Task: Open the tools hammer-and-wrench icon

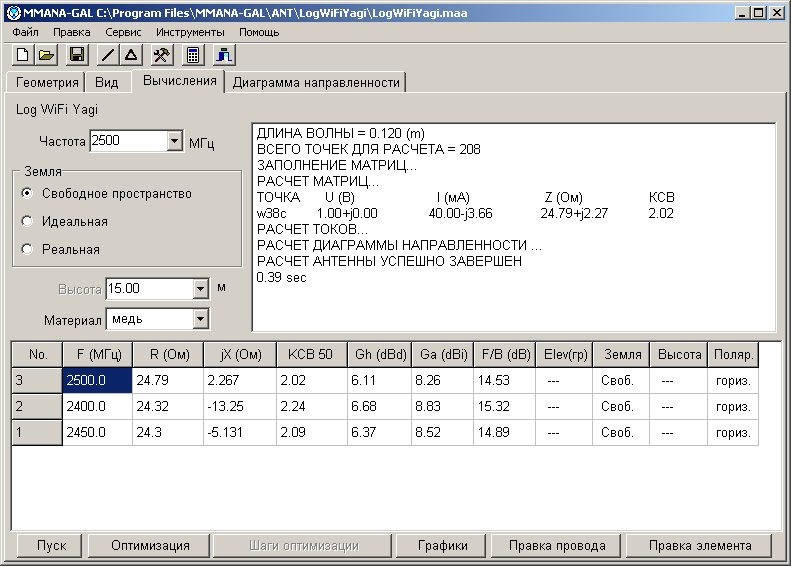Action: click(161, 55)
